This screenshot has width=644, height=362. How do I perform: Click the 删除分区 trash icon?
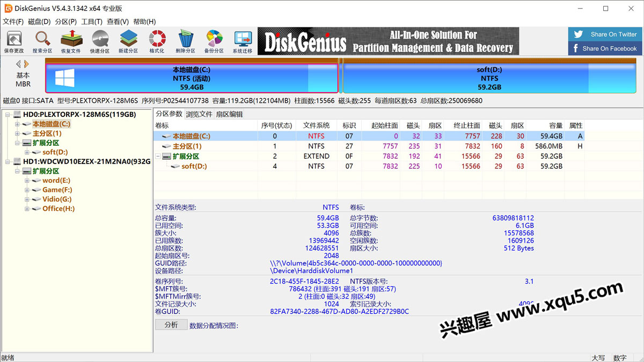(x=185, y=42)
